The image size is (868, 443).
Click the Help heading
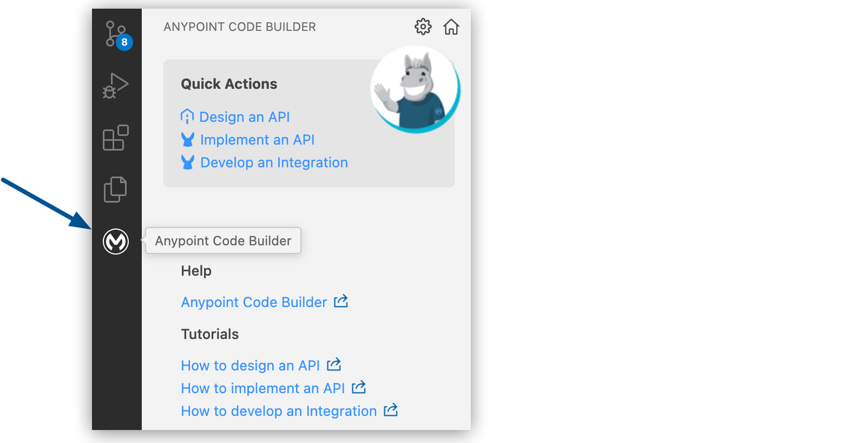coord(196,271)
